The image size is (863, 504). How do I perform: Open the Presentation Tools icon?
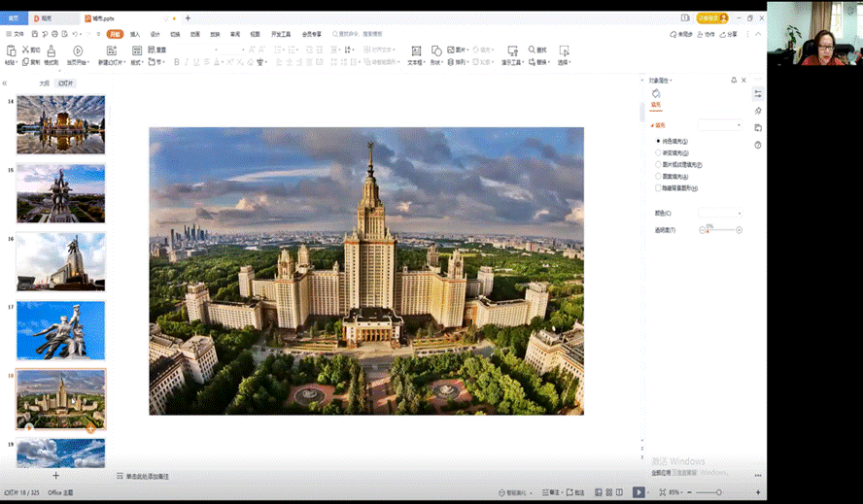pos(510,50)
